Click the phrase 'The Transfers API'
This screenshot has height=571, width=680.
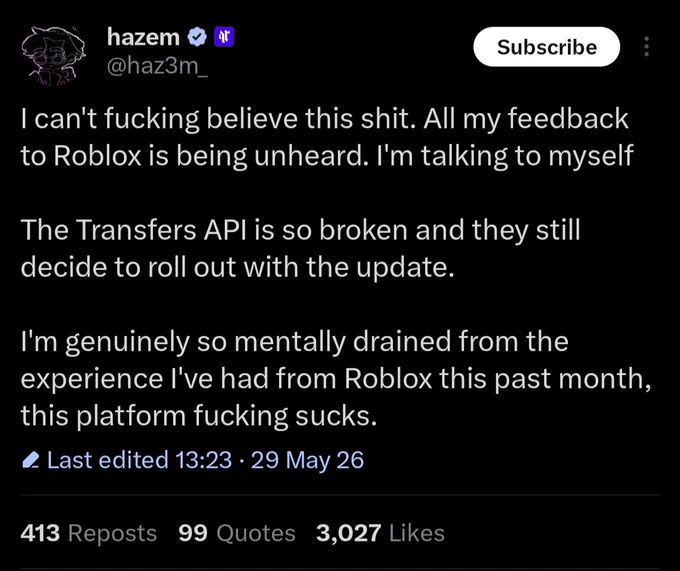(x=133, y=230)
